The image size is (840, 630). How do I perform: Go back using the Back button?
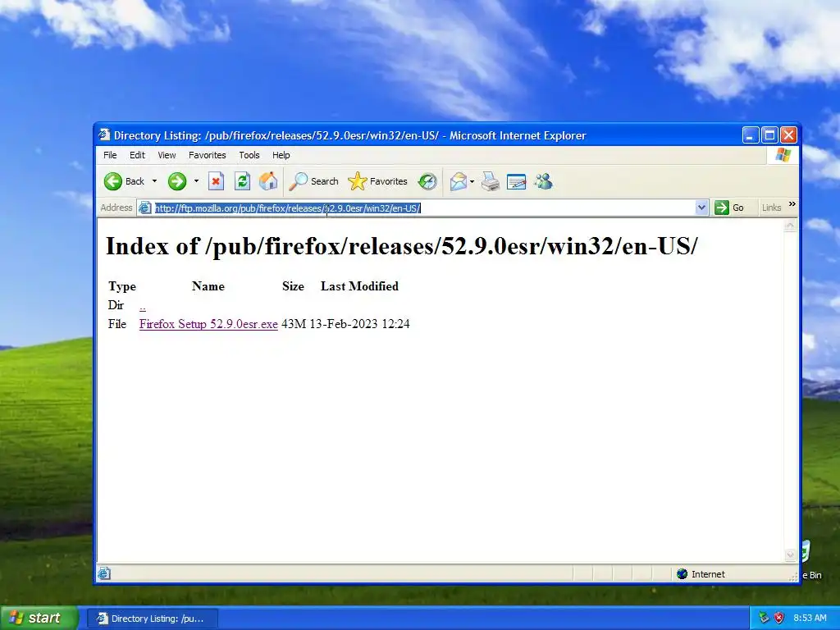coord(125,181)
